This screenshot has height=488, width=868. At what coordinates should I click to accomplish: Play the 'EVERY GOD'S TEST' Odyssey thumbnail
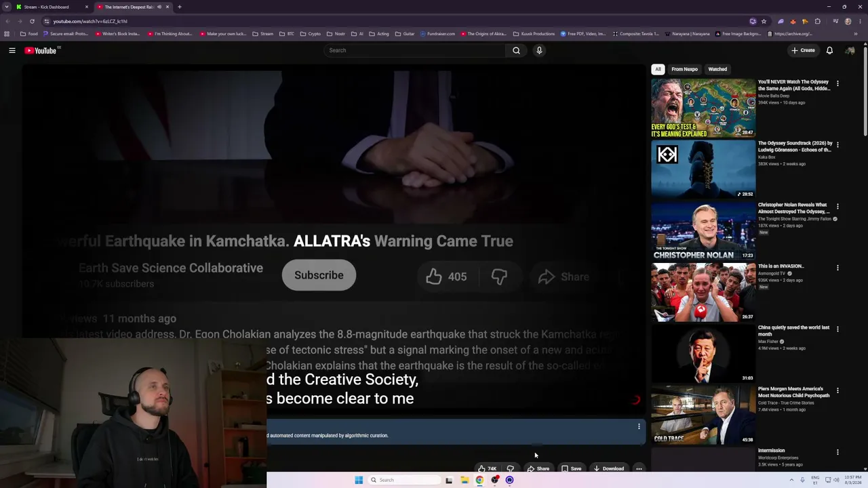coord(703,108)
